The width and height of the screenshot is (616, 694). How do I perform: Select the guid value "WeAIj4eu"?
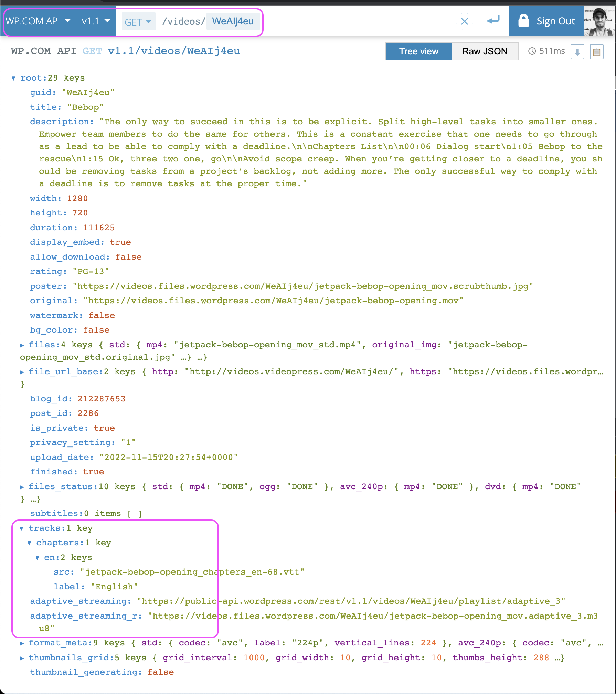(x=88, y=93)
